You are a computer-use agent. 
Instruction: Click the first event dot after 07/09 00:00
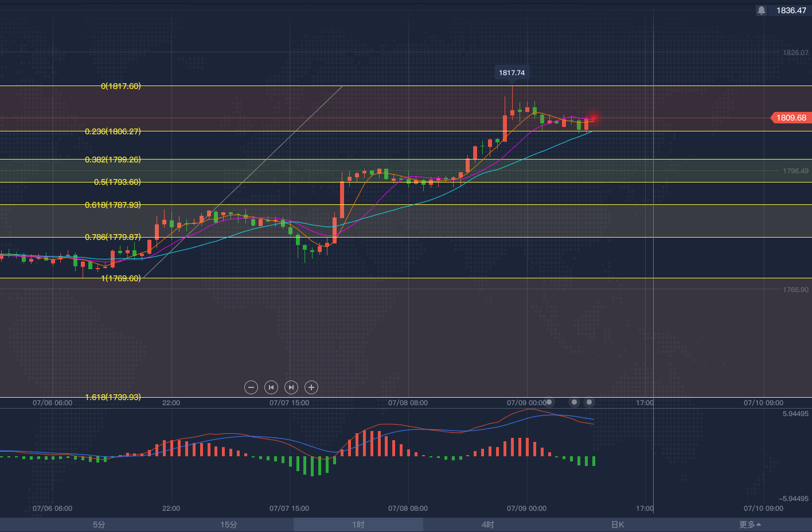[x=549, y=402]
